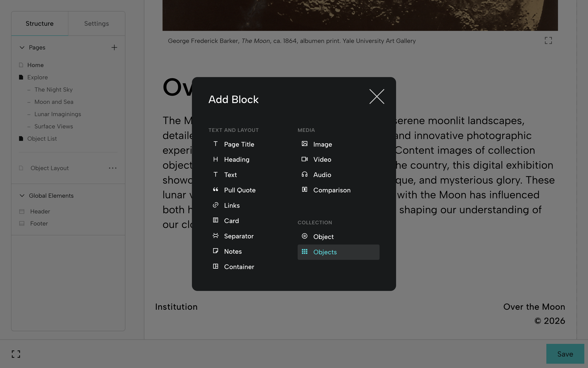Click the Video block label

(x=322, y=159)
